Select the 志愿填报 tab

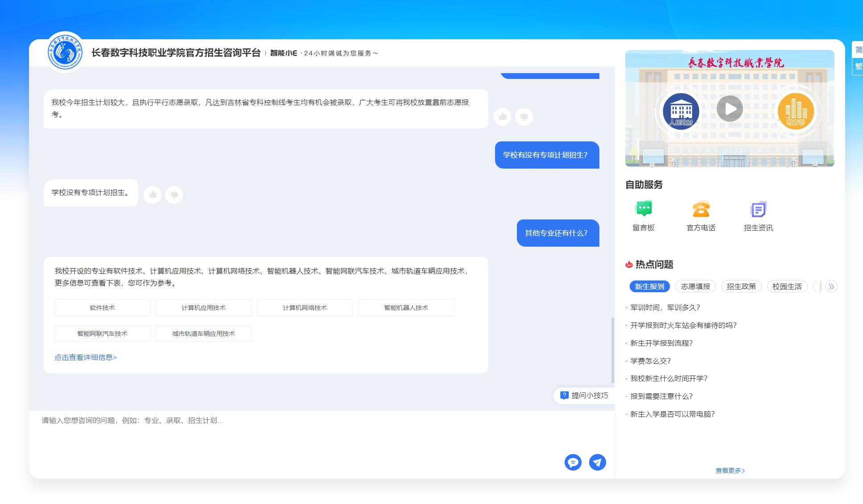coord(696,286)
